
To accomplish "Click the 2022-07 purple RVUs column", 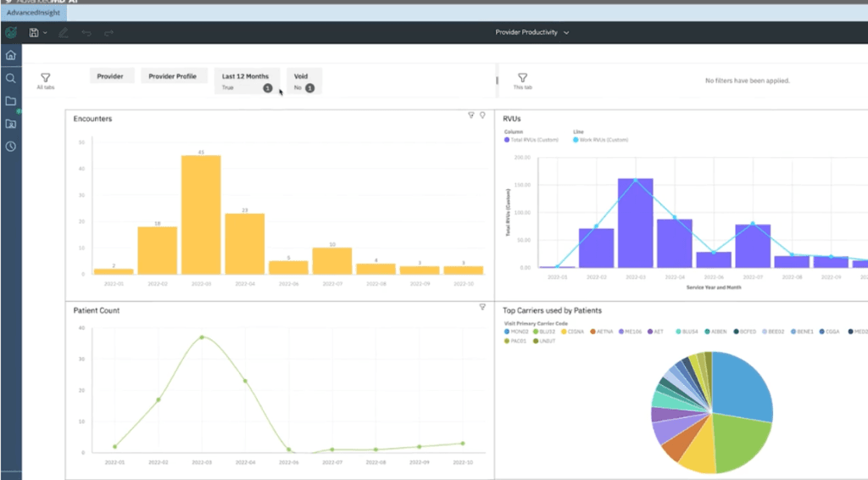I will (753, 247).
